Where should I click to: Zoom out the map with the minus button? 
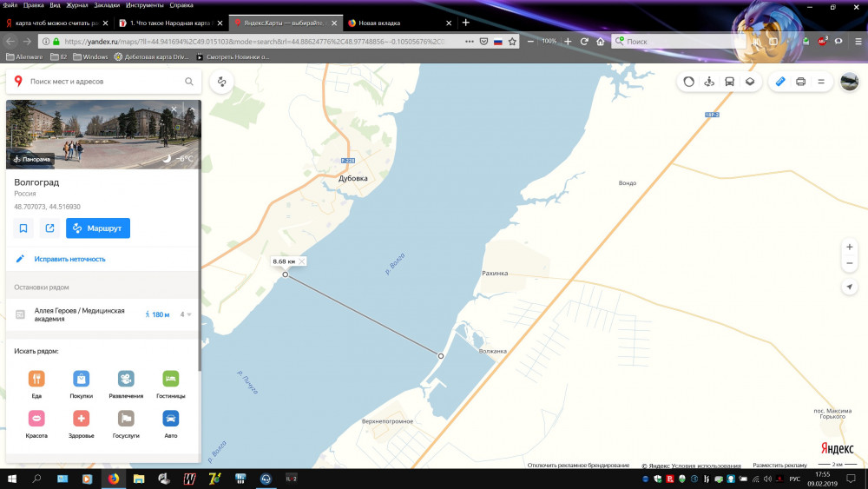(x=849, y=263)
